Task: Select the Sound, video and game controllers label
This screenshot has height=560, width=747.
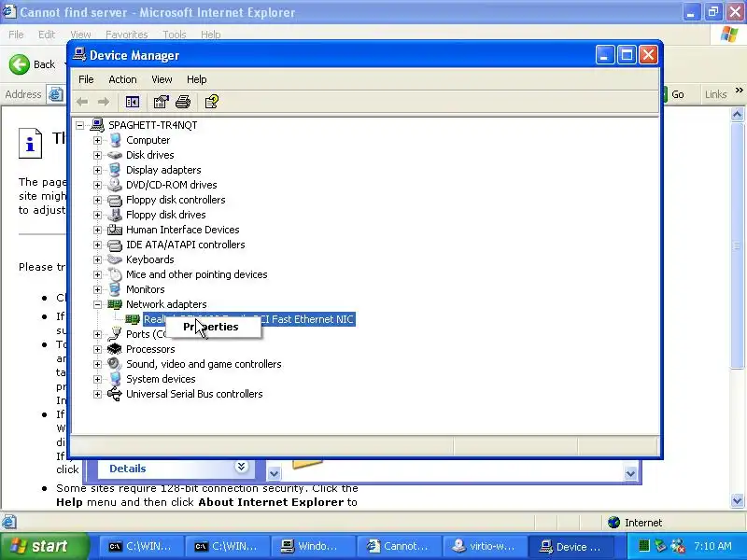Action: click(204, 364)
